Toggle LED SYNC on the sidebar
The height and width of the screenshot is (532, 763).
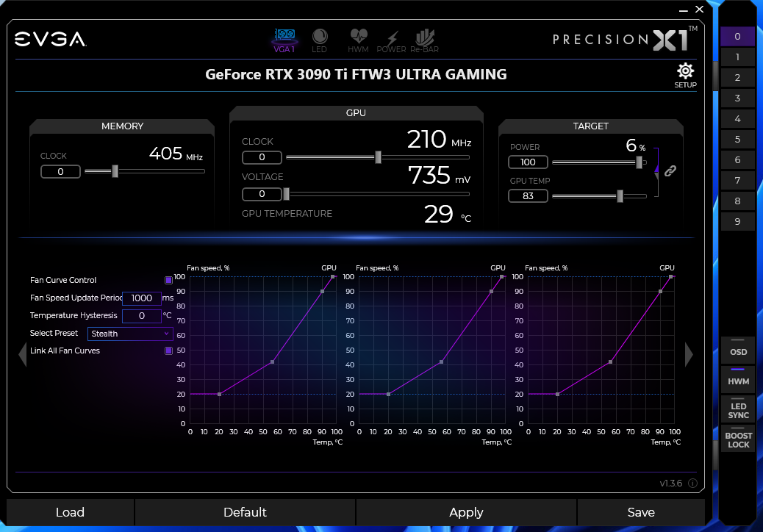click(738, 409)
